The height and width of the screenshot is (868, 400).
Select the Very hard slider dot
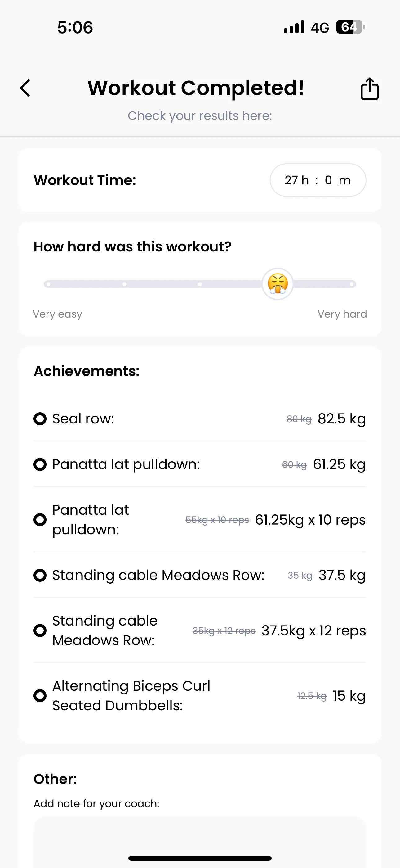pyautogui.click(x=352, y=284)
